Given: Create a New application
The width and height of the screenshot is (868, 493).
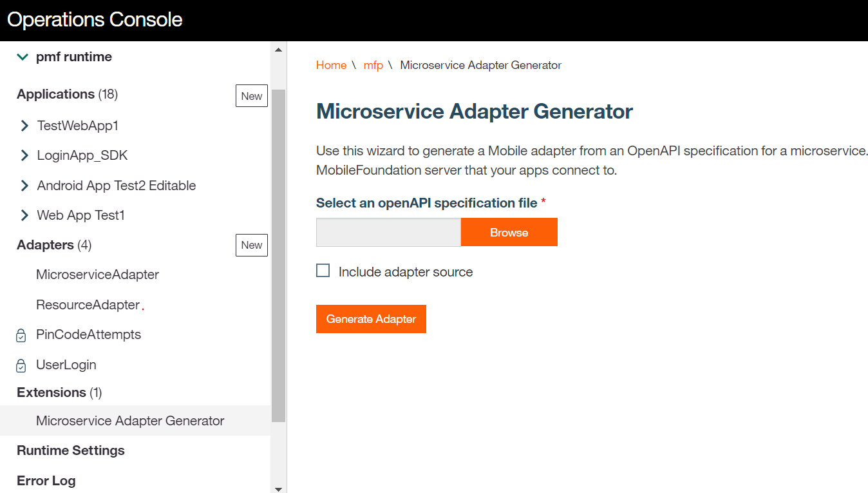Looking at the screenshot, I should coord(251,96).
